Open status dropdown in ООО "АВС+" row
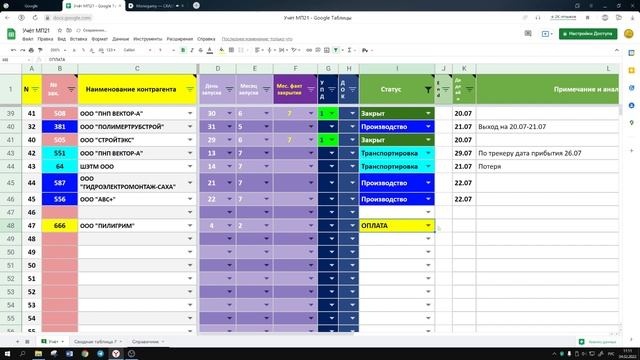The image size is (640, 360). pos(428,199)
